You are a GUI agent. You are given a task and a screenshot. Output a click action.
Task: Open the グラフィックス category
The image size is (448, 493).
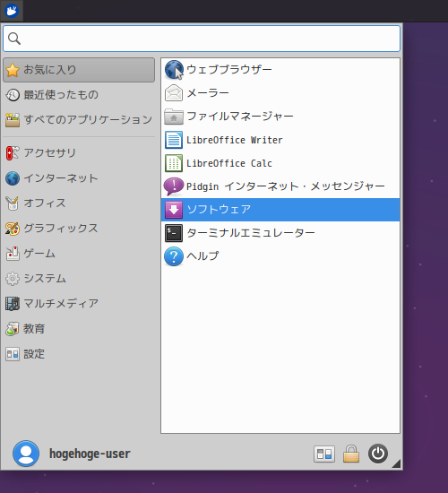(x=79, y=229)
